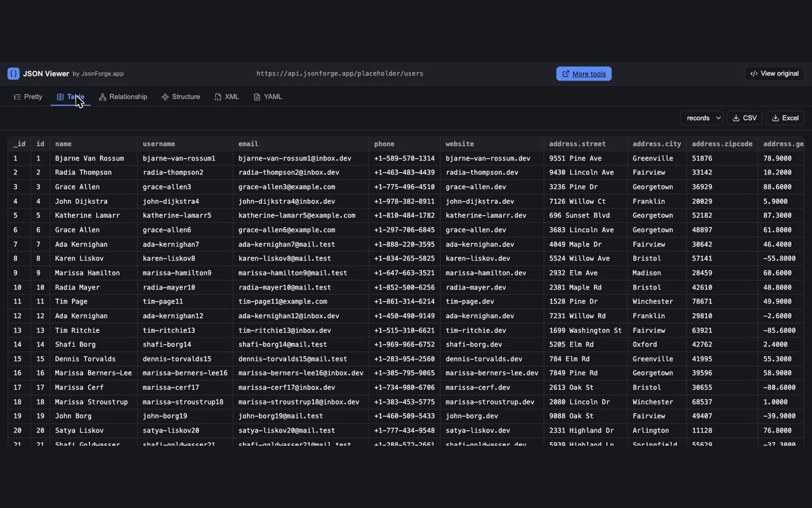The height and width of the screenshot is (508, 812).
Task: Click the JsonForge.app byline link
Action: 98,74
